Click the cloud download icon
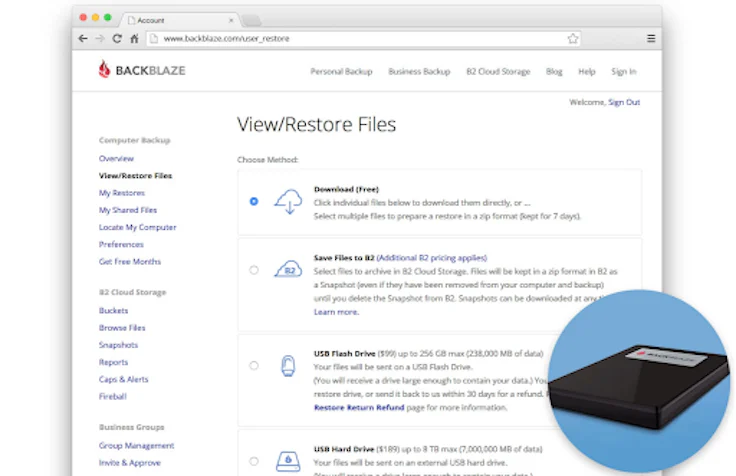This screenshot has width=736, height=476. [x=288, y=201]
